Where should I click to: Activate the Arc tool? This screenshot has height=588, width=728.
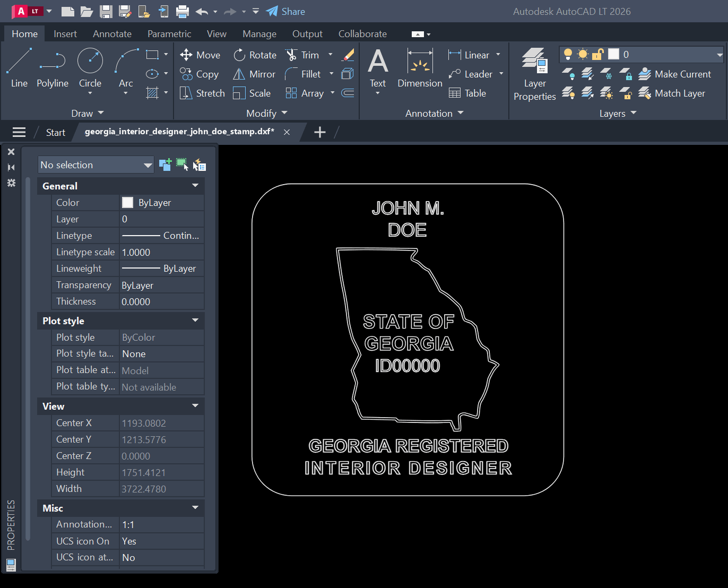[126, 67]
